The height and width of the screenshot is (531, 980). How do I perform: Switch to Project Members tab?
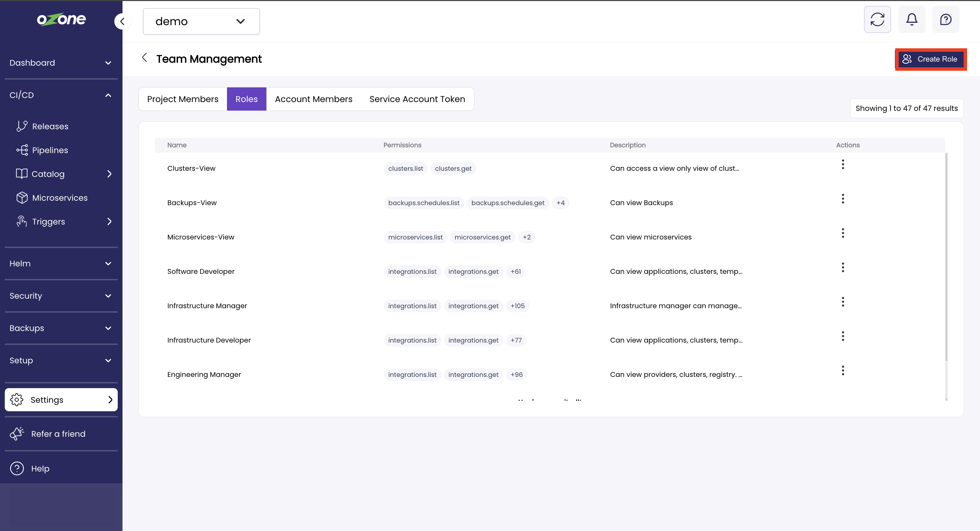183,99
